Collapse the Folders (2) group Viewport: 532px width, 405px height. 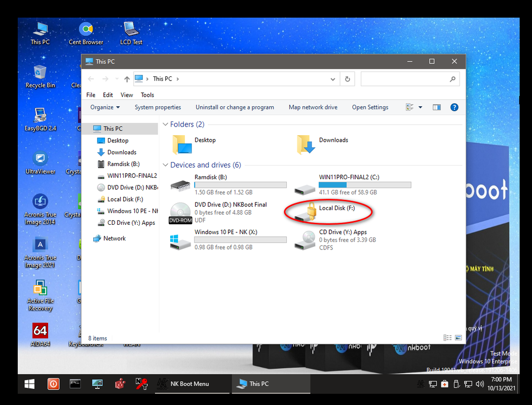click(166, 125)
